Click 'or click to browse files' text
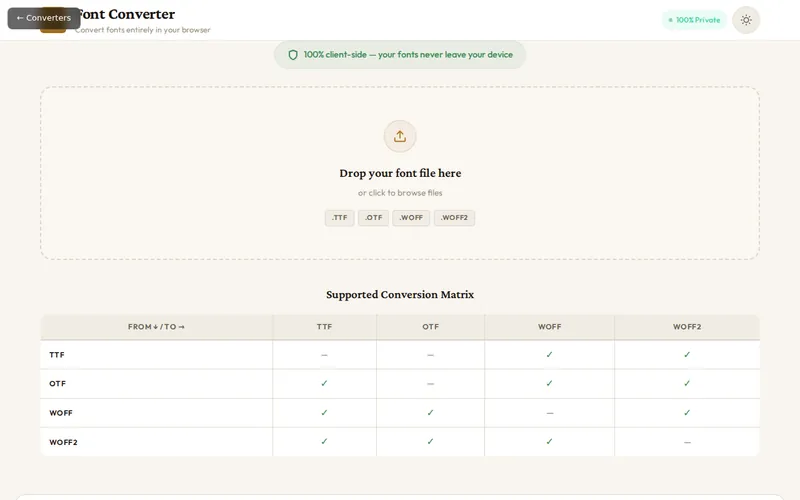Viewport: 800px width, 500px height. click(400, 193)
